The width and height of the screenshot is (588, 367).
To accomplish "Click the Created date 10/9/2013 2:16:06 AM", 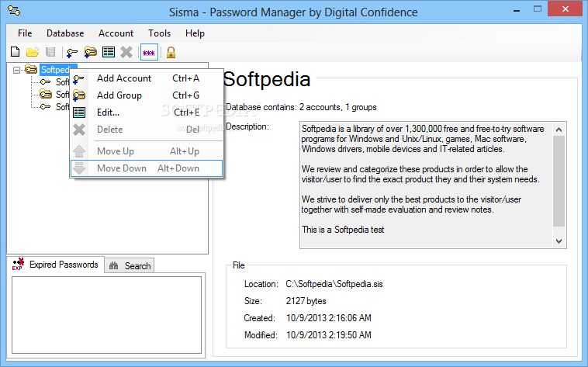I will [329, 318].
